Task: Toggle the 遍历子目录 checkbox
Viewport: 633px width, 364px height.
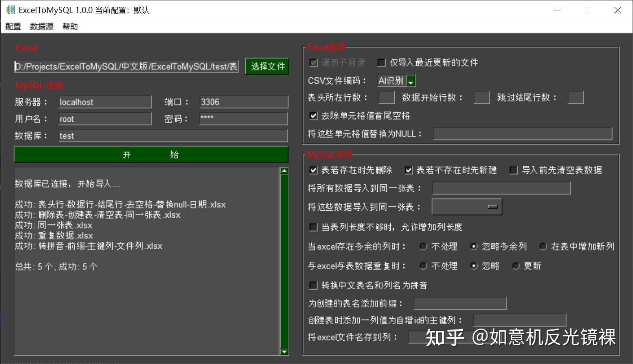Action: [313, 63]
